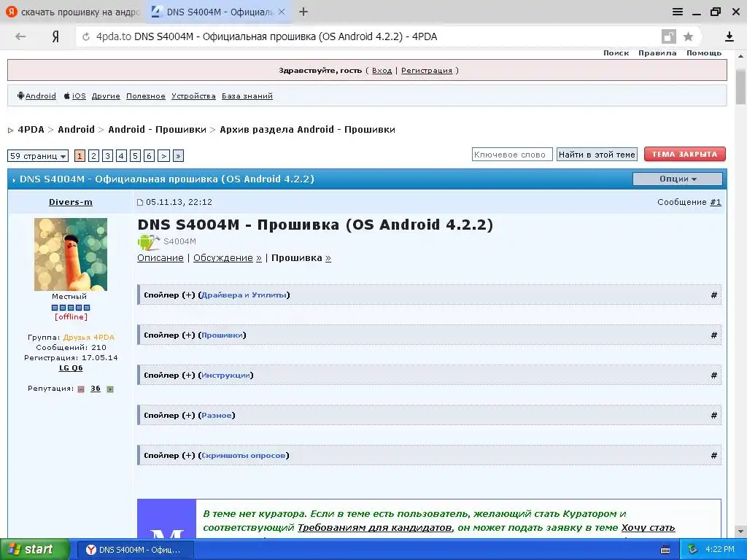
Task: Open the LG Q6 device link
Action: (71, 367)
